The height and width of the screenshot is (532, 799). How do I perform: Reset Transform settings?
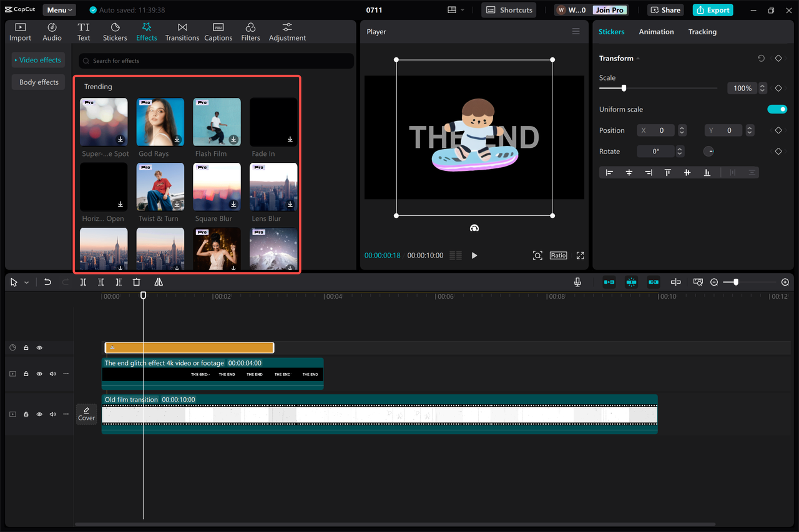point(761,58)
